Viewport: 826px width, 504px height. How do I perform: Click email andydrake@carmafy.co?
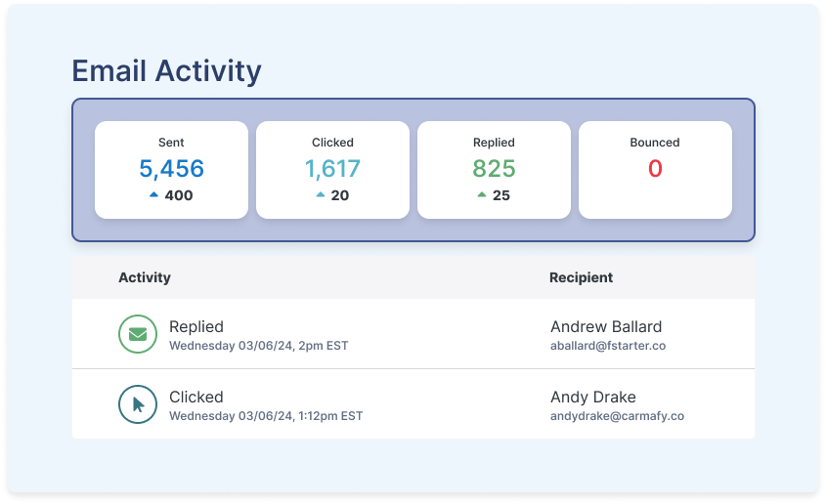[617, 416]
